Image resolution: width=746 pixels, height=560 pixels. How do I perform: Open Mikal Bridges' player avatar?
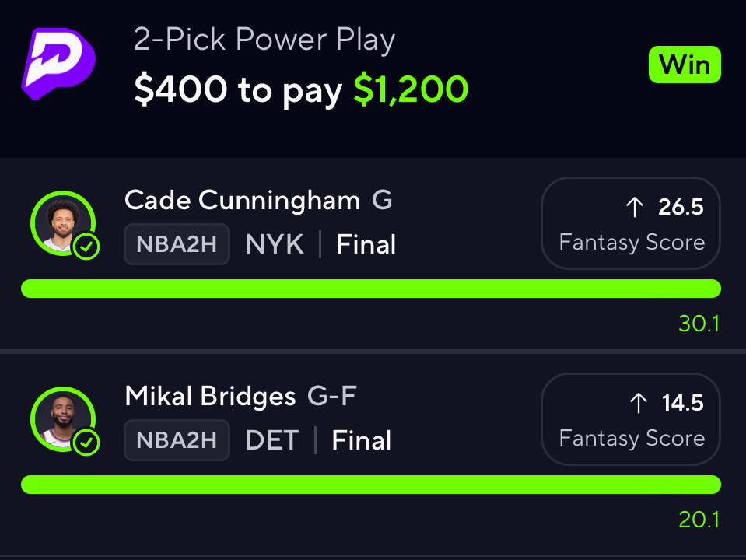pos(62,419)
